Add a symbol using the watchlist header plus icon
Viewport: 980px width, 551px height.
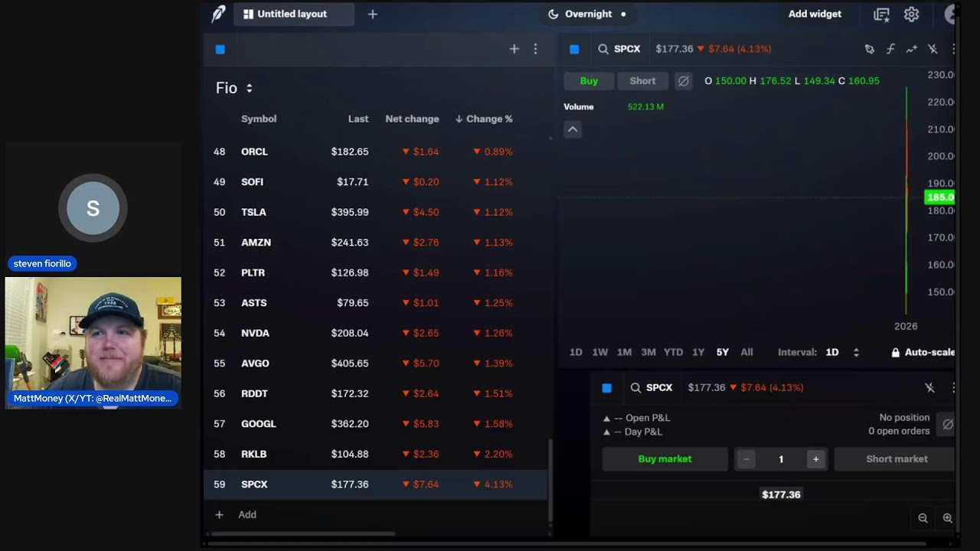[x=514, y=49]
